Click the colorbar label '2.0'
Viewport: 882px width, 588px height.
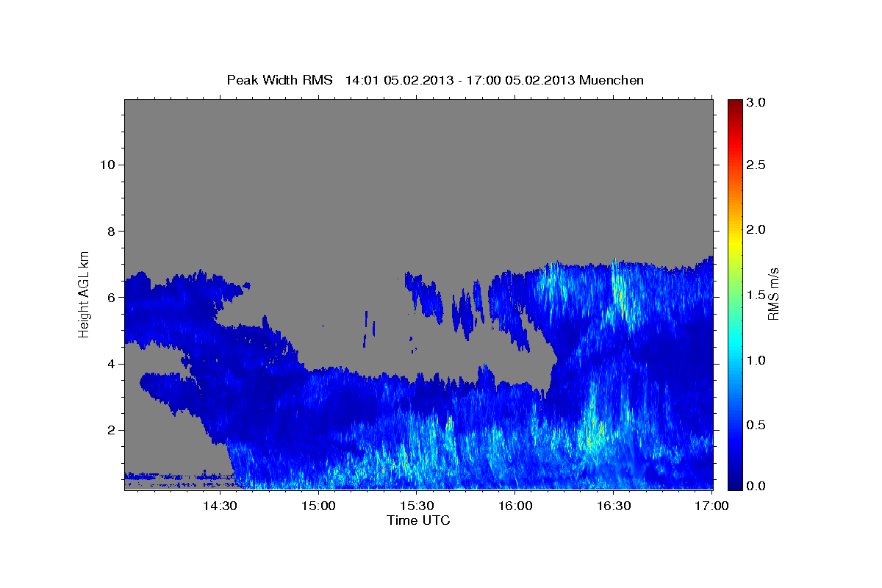756,229
